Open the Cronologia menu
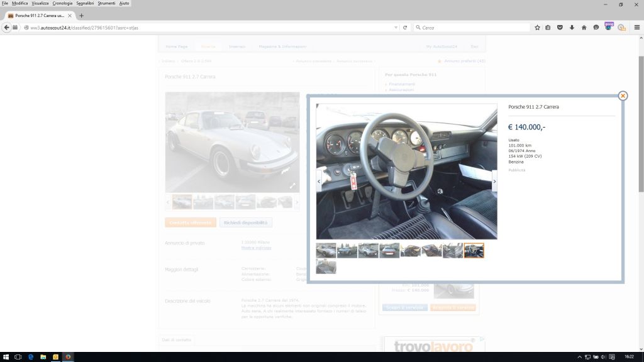This screenshot has width=644, height=362. pos(62,3)
